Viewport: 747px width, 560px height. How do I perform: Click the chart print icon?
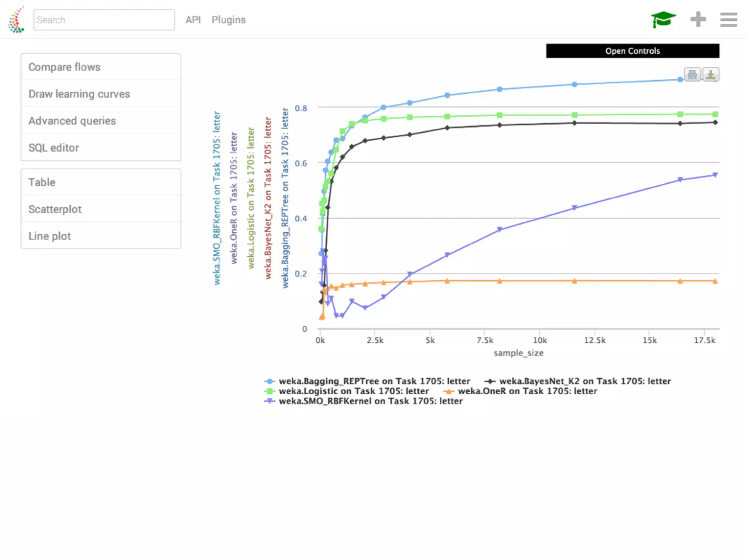point(692,75)
